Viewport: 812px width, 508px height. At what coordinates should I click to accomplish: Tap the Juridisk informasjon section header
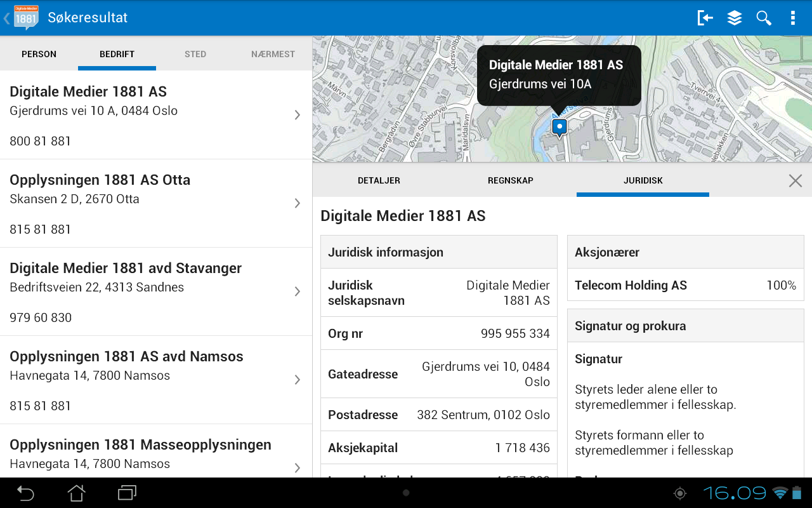(439, 252)
